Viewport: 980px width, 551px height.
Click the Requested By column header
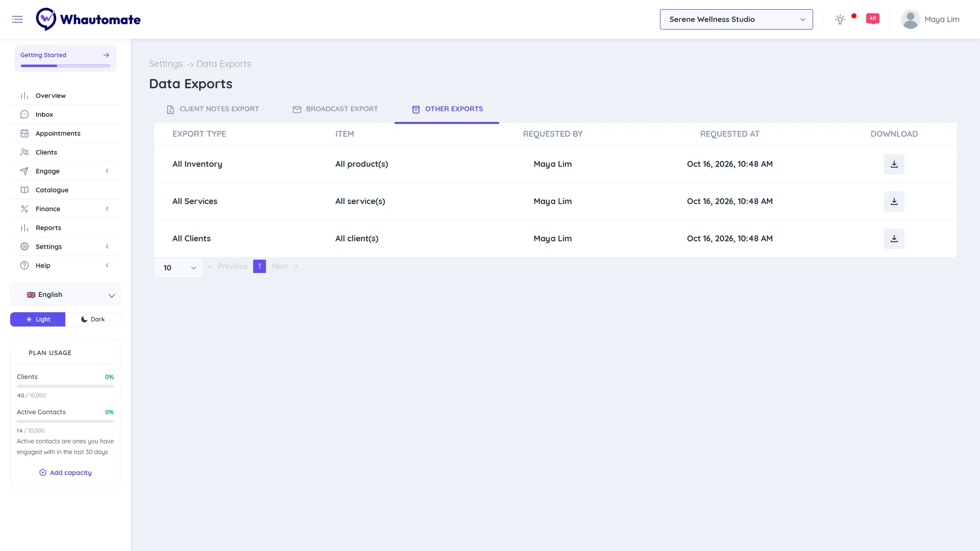pyautogui.click(x=553, y=134)
